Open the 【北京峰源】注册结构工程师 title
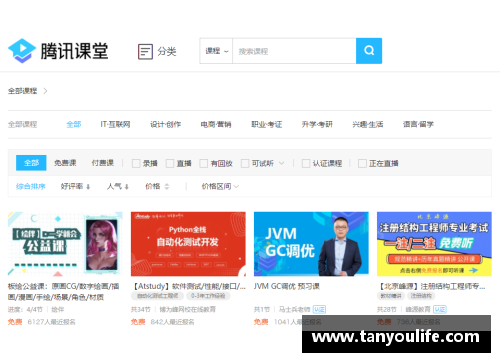Screen dimensions: 500x362 click(x=431, y=286)
